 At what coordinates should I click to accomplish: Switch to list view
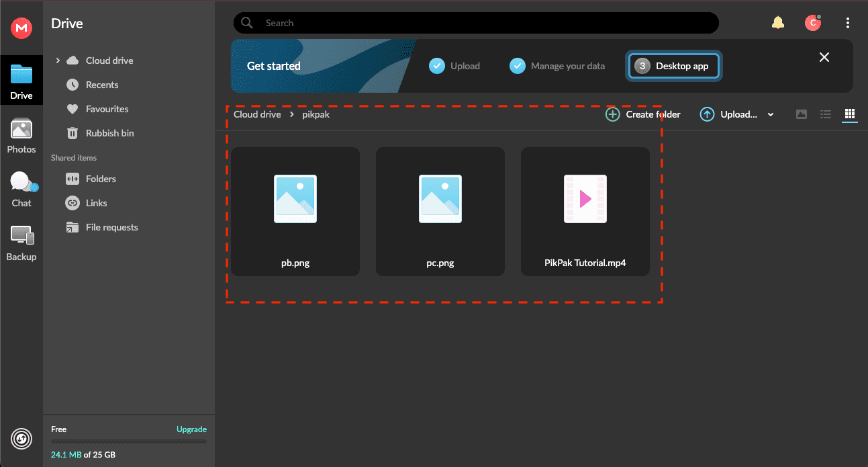tap(826, 114)
